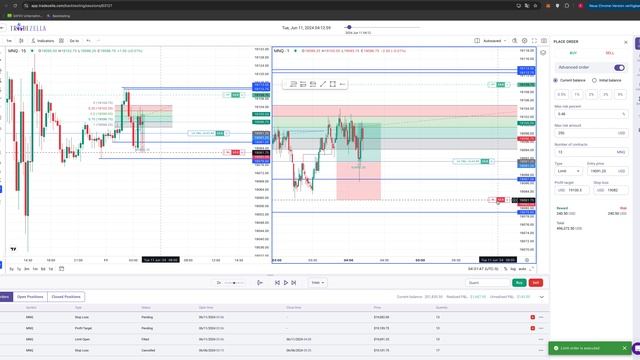Click the Profit target input field
This screenshot has height=360, width=640.
(571, 190)
